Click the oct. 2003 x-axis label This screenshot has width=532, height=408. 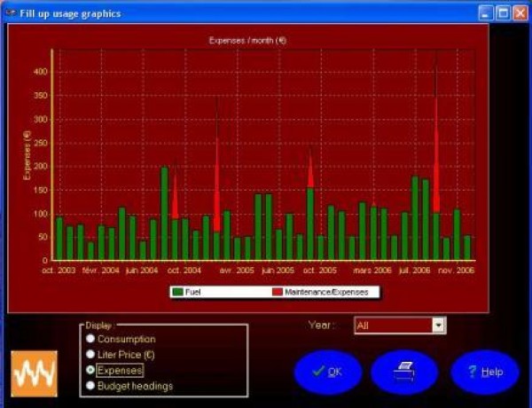click(57, 271)
